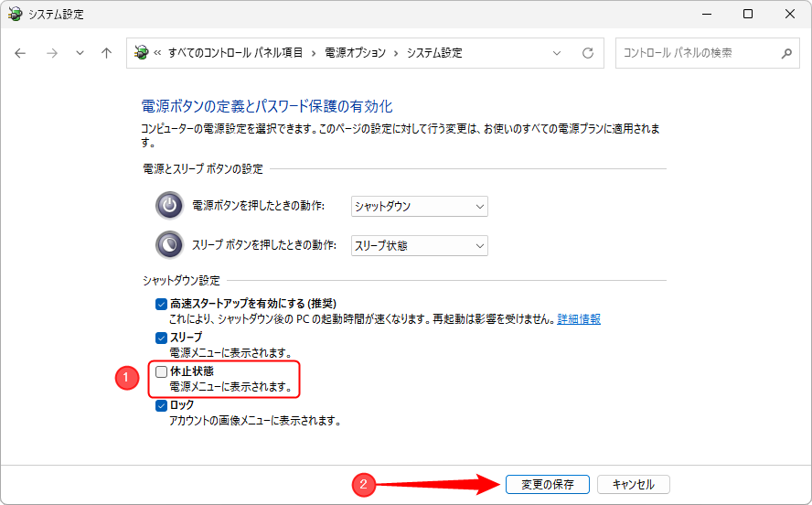Click the address bar control panel icon
The width and height of the screenshot is (812, 505).
[x=141, y=52]
